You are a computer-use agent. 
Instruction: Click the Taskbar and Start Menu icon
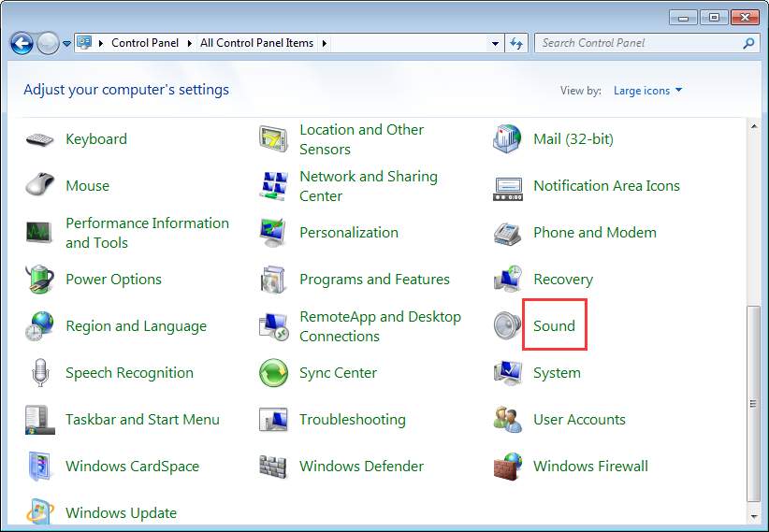point(39,420)
